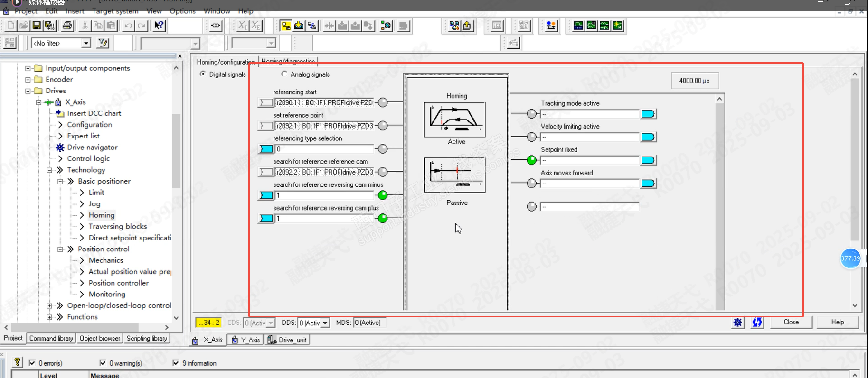Save project using the floppy disk icon
This screenshot has width=868, height=378.
point(37,26)
